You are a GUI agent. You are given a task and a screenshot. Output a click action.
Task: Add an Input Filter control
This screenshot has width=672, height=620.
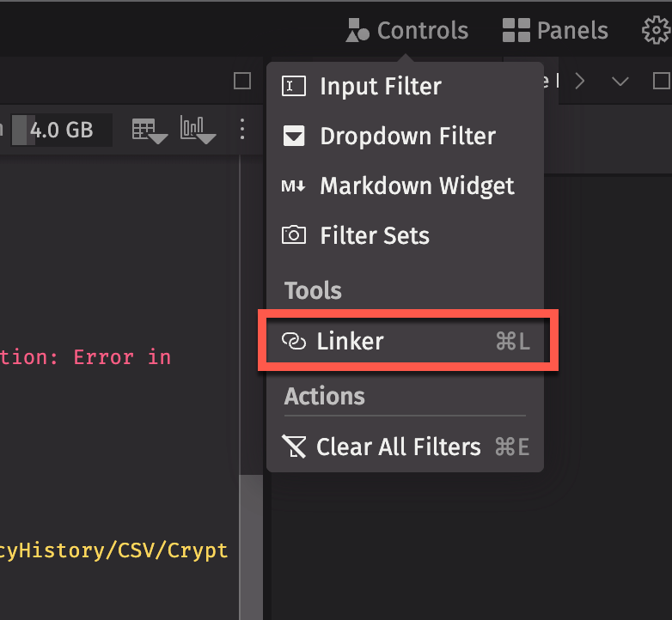click(x=380, y=87)
